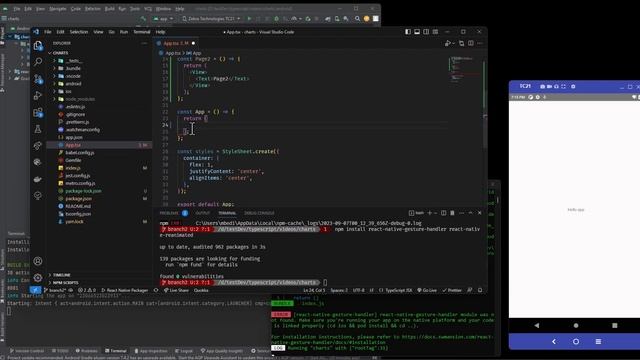Open the Manage gear in VS Code activity bar

click(x=38, y=278)
